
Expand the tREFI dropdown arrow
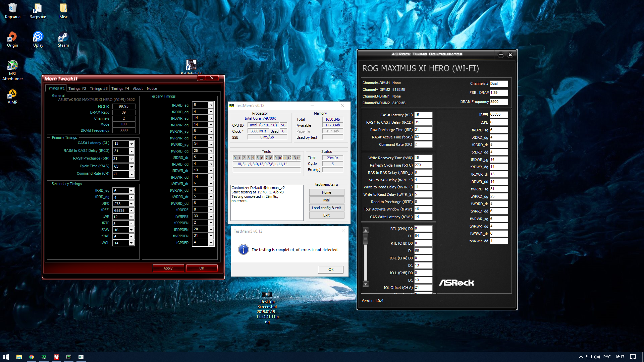point(131,210)
